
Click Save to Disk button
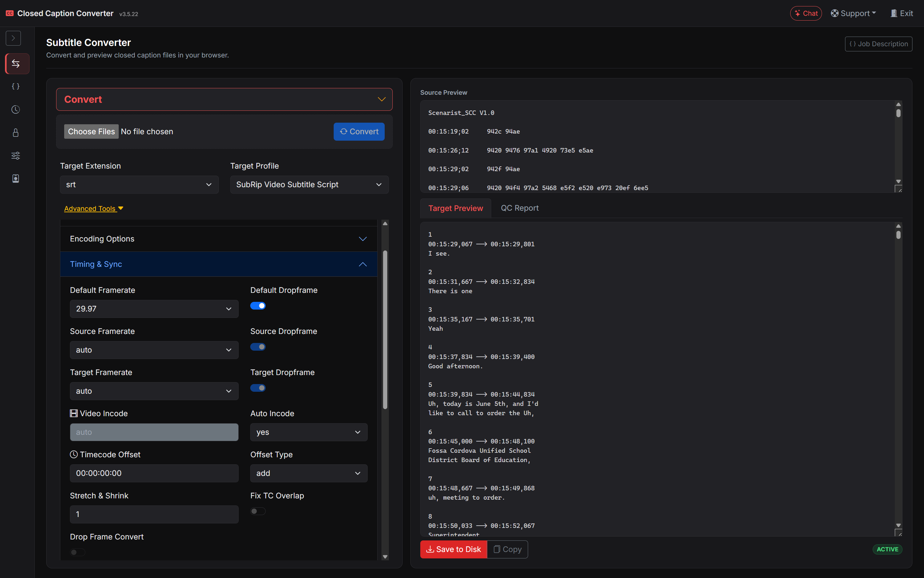click(x=454, y=549)
